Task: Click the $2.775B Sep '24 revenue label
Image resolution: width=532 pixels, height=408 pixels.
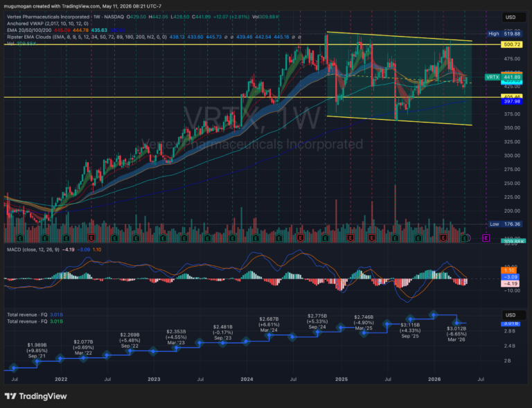Action: pos(317,321)
